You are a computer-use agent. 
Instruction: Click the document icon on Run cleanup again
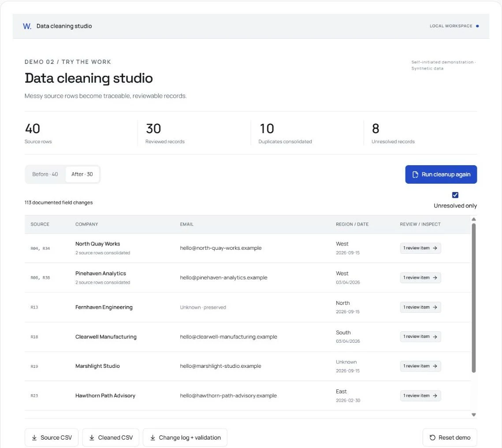coord(415,174)
